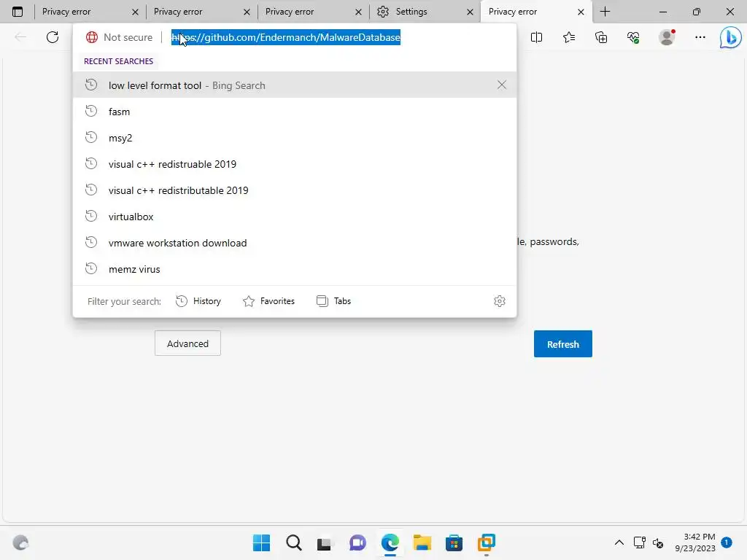The width and height of the screenshot is (747, 560).
Task: Click the network display tray icon
Action: point(639,542)
